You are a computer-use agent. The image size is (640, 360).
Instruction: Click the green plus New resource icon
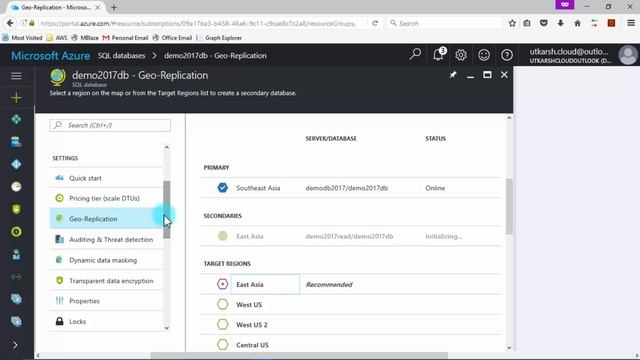coord(16,98)
